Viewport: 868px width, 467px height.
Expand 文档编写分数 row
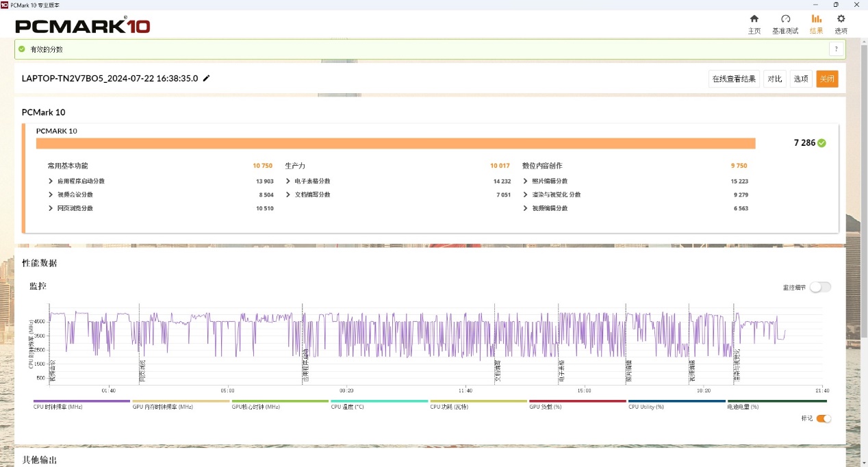coord(288,194)
